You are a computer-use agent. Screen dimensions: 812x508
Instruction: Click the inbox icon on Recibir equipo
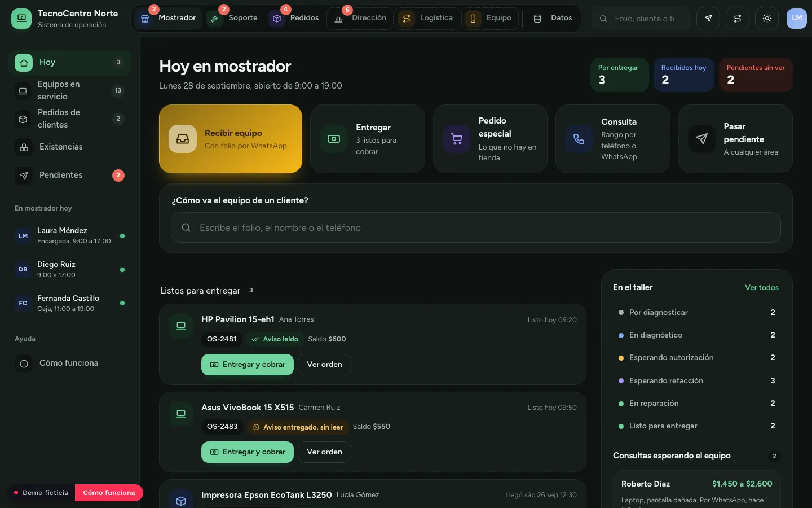183,139
